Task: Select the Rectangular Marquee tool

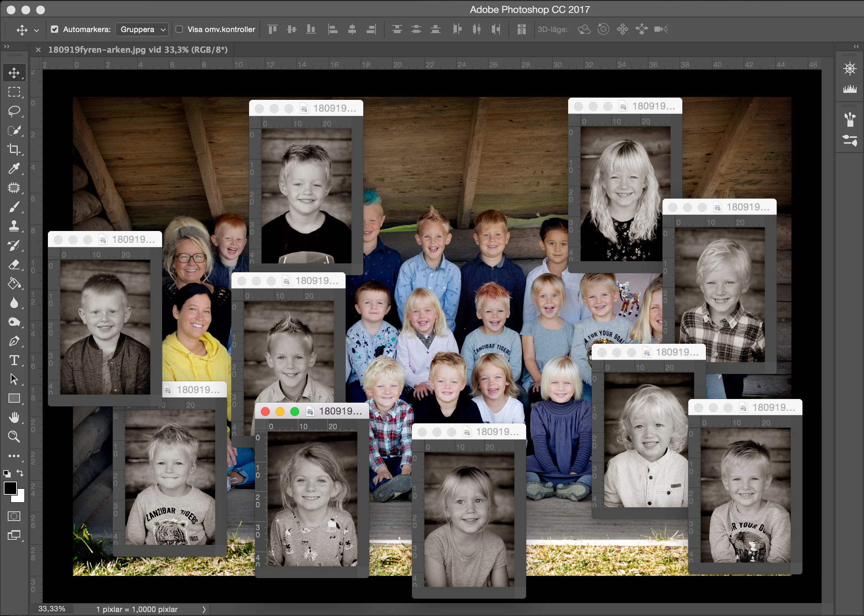Action: coord(14,92)
